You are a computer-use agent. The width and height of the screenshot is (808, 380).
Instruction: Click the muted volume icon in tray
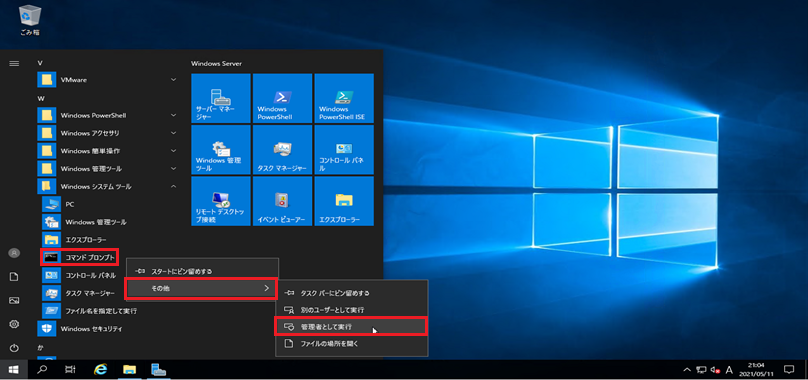point(715,370)
